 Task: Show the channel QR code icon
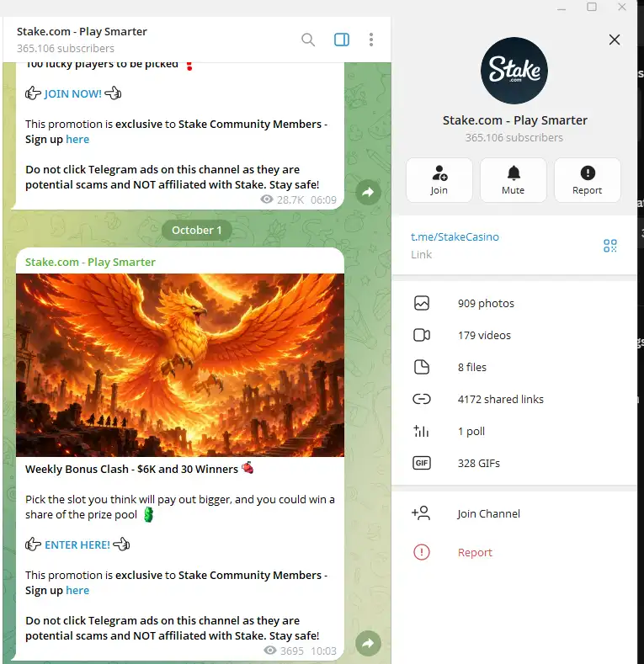[610, 246]
